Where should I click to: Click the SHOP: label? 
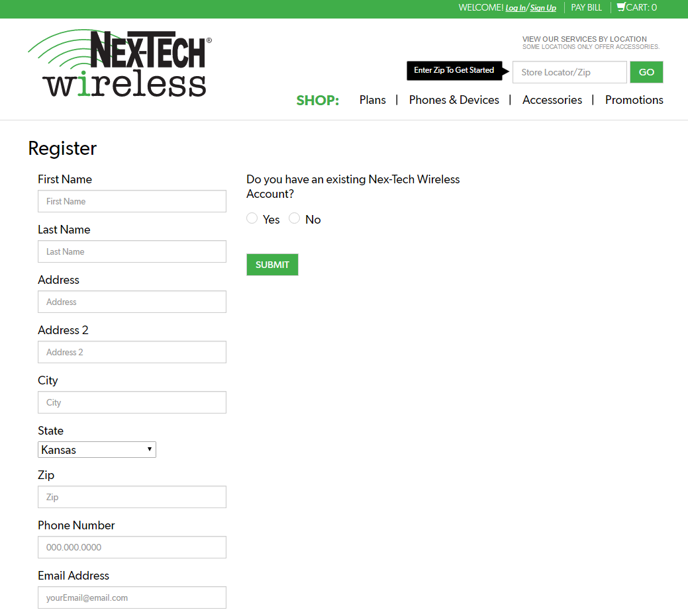[x=318, y=101]
